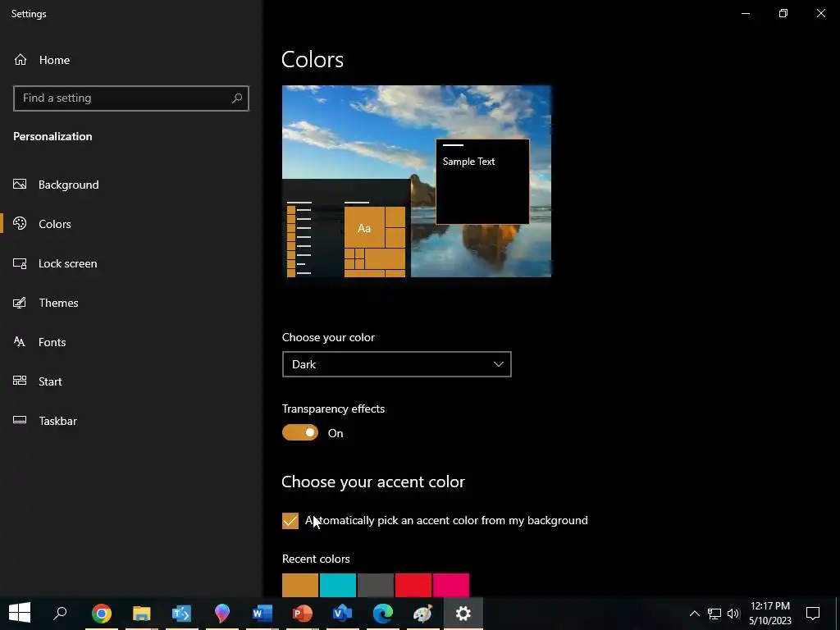This screenshot has height=630, width=840.
Task: Click the Background picture icon in sidebar
Action: pos(20,185)
